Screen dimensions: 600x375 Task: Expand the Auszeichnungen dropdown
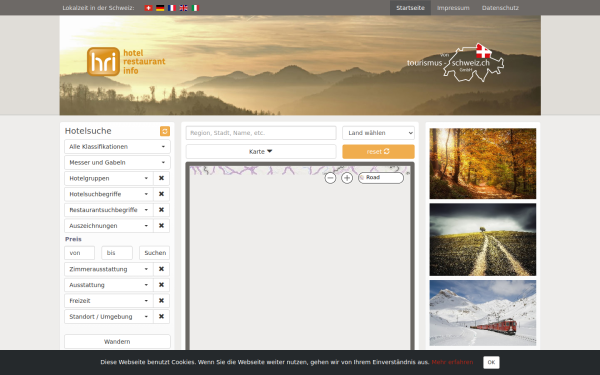[109, 226]
